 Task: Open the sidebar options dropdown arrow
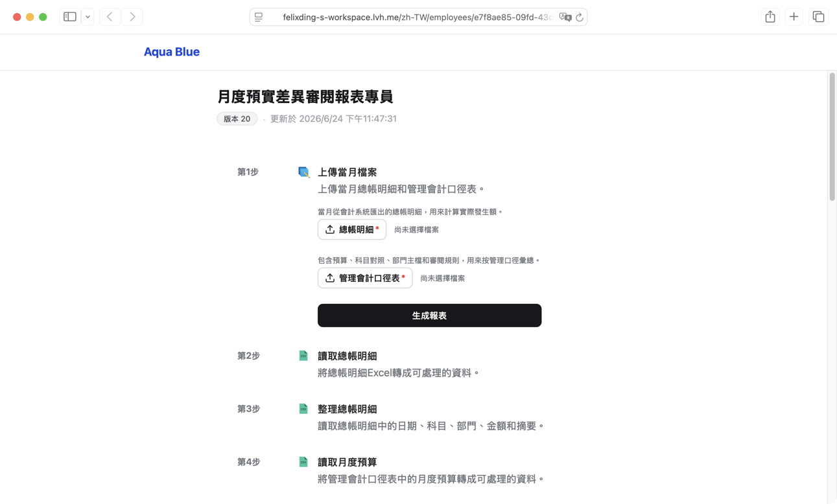88,17
